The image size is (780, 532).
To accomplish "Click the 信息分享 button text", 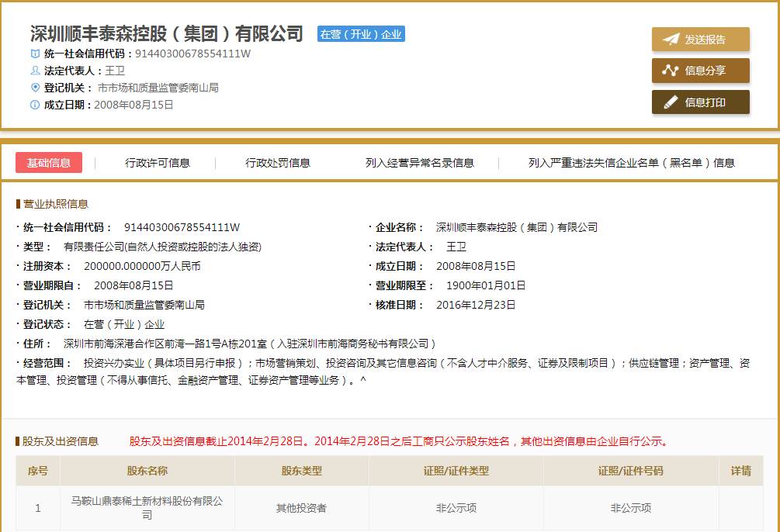I will 705,71.
